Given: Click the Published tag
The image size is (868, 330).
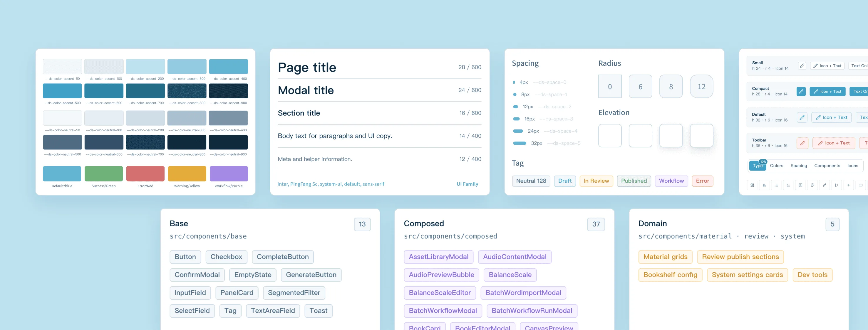Looking at the screenshot, I should coord(634,181).
